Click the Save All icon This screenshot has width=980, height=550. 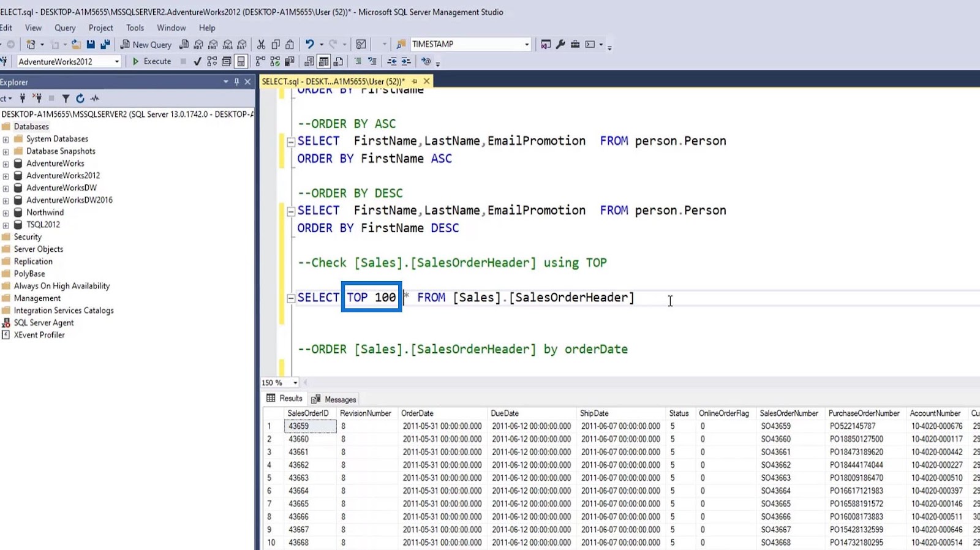[105, 44]
